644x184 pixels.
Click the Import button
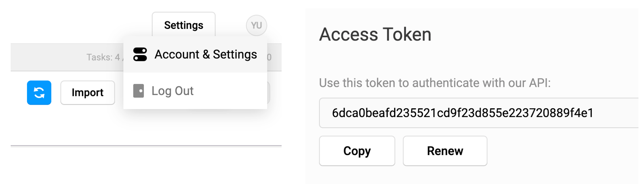click(x=88, y=93)
